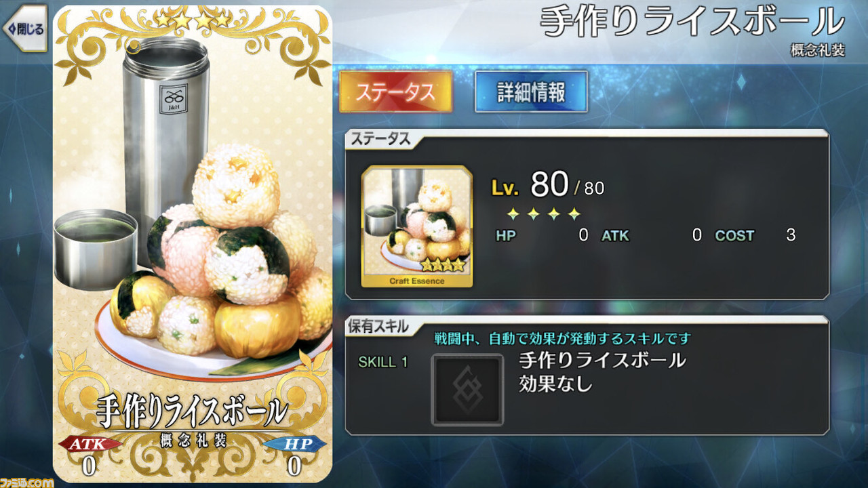Screen dimensions: 868x488
Task: Tap the gold stars atop the card
Action: click(x=193, y=20)
